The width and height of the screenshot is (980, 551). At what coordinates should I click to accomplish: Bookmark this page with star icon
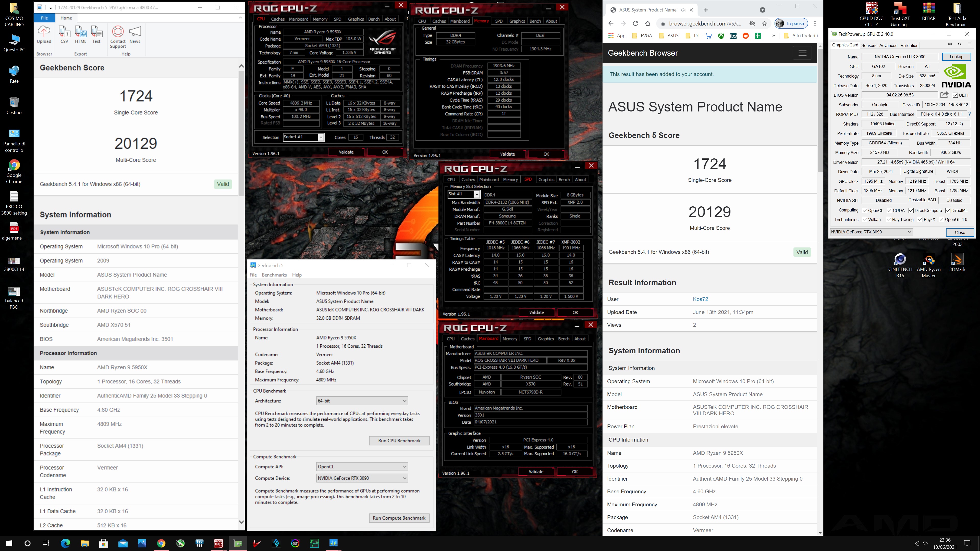coord(765,23)
